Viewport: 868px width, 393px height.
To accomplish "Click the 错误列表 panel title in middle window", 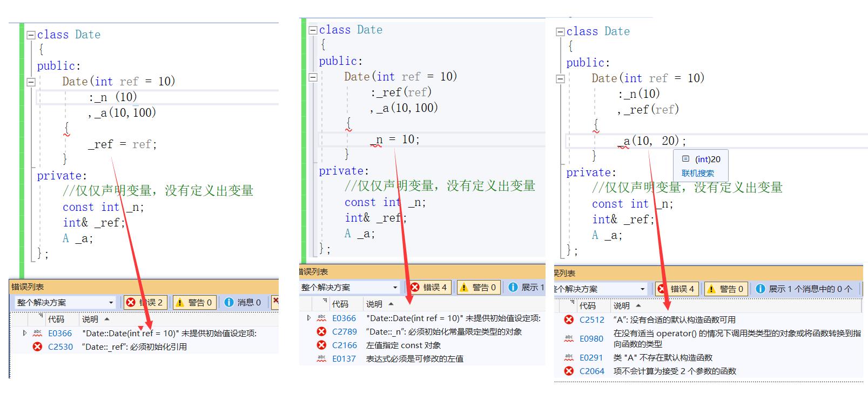I will (313, 271).
